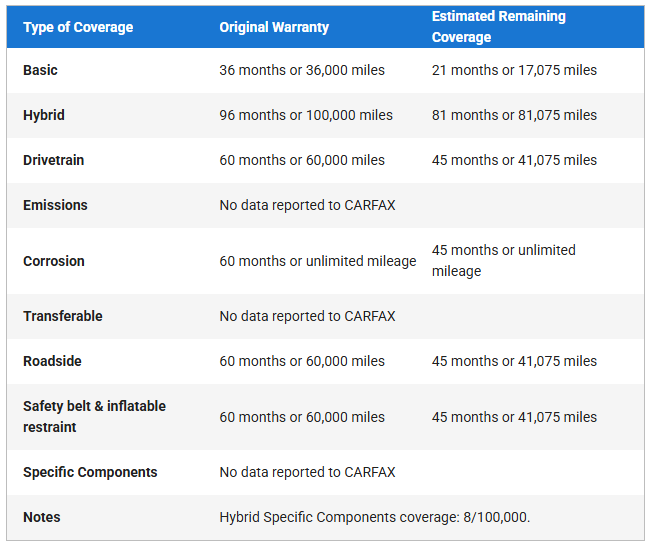Select the Hybrid coverage row label
Viewport: 653px width, 549px height.
click(44, 115)
